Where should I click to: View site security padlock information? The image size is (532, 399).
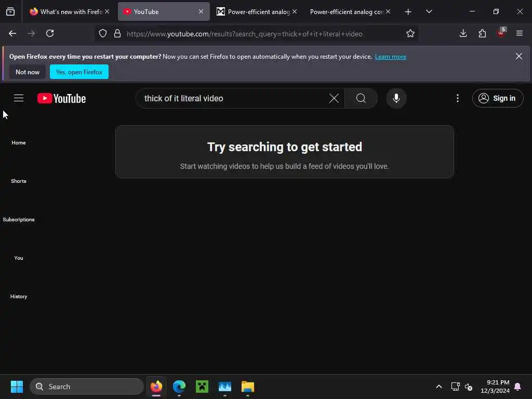pos(117,33)
